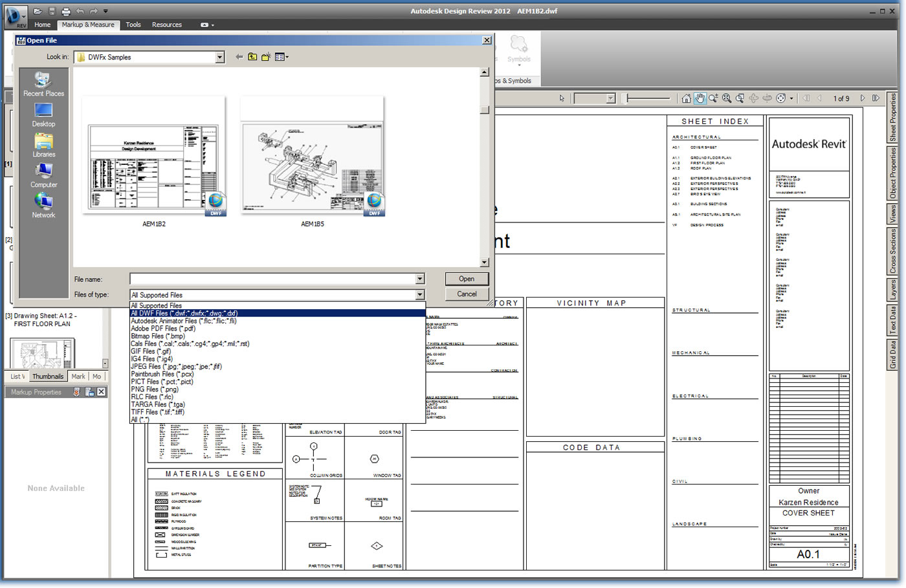906x588 pixels.
Task: Create New Folder in Open dialog
Action: click(x=265, y=57)
